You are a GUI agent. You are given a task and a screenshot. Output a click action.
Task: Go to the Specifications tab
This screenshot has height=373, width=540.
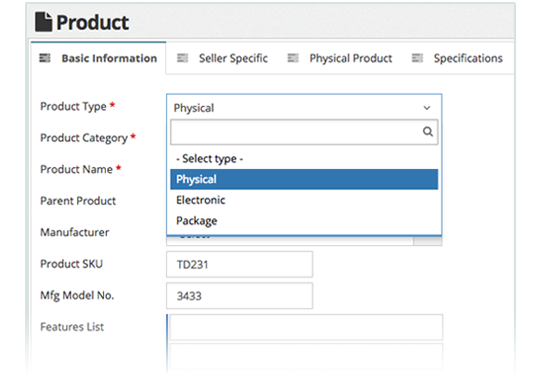(x=458, y=58)
